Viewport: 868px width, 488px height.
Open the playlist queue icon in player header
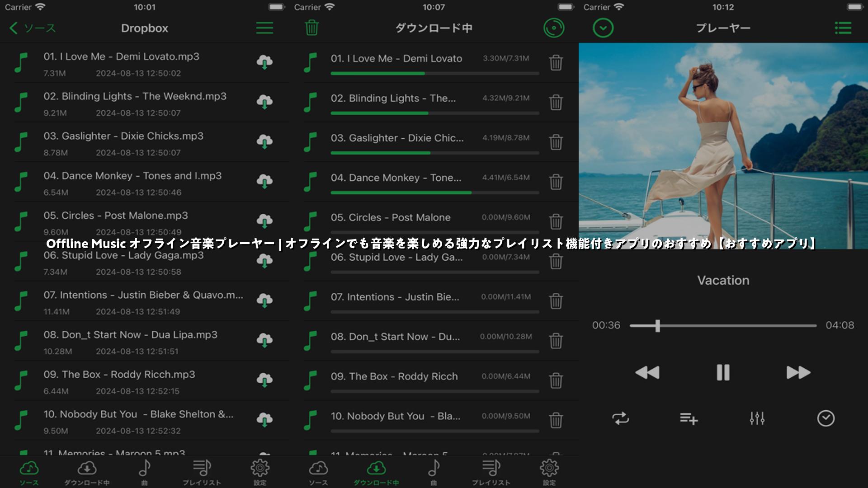point(843,28)
